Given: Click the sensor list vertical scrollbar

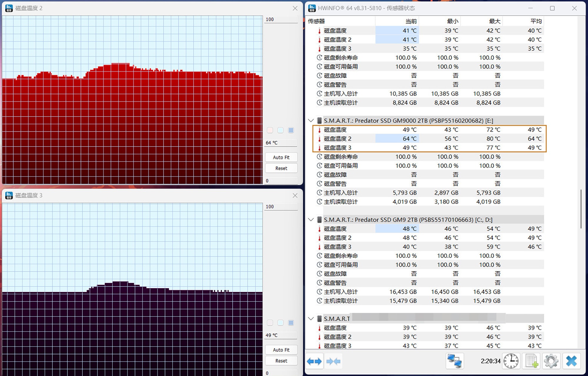Looking at the screenshot, I should 581,209.
